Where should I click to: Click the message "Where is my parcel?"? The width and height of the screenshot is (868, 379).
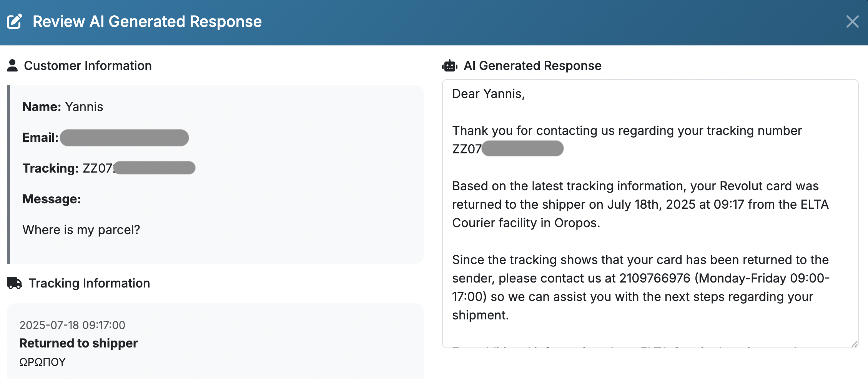81,230
